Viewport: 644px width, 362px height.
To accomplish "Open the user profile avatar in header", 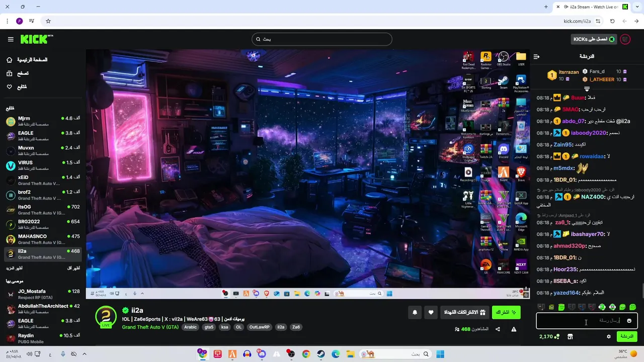I will click(625, 39).
